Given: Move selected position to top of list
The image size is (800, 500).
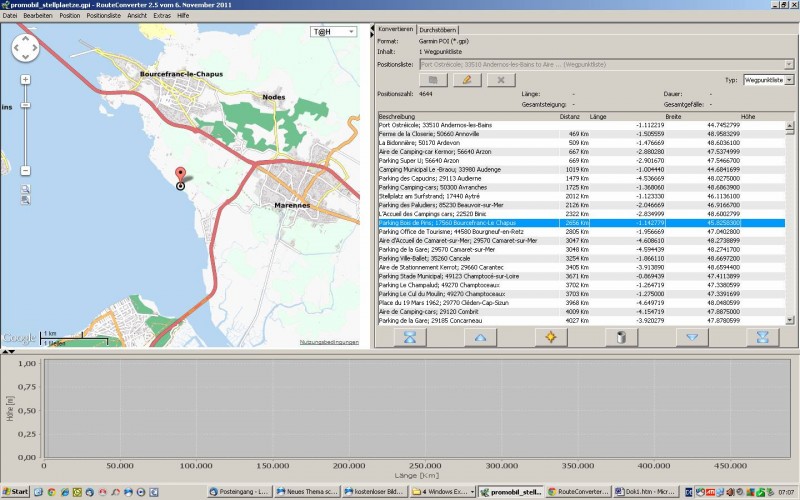Looking at the screenshot, I should pos(410,337).
